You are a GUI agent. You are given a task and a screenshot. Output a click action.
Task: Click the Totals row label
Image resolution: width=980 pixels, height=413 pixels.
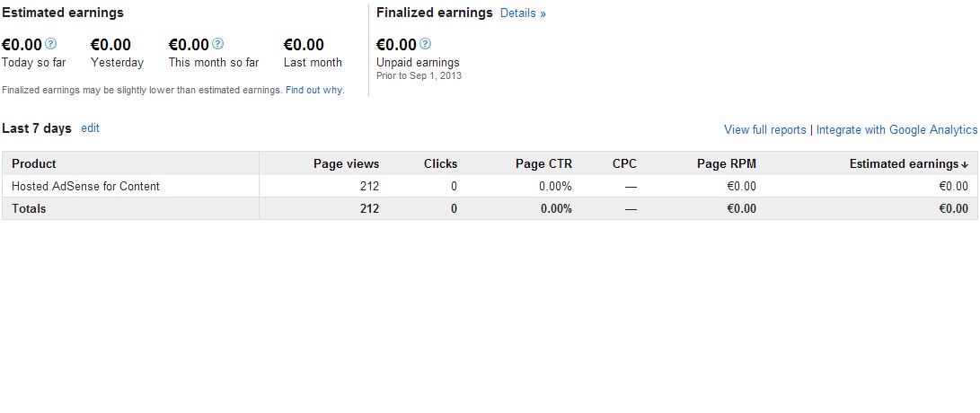29,208
